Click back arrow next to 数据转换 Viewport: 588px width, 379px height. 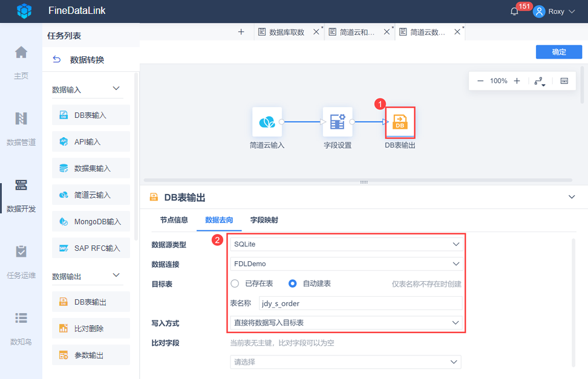tap(57, 59)
